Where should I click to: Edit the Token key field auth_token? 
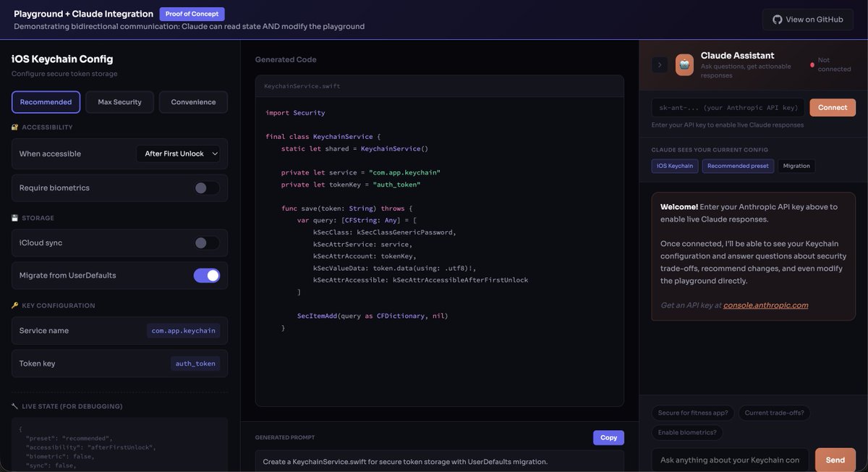pyautogui.click(x=195, y=363)
